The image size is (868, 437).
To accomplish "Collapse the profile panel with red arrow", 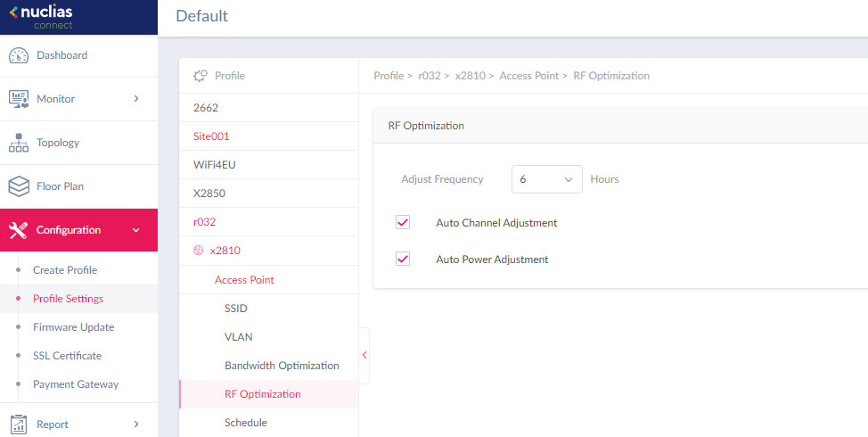I will (364, 355).
